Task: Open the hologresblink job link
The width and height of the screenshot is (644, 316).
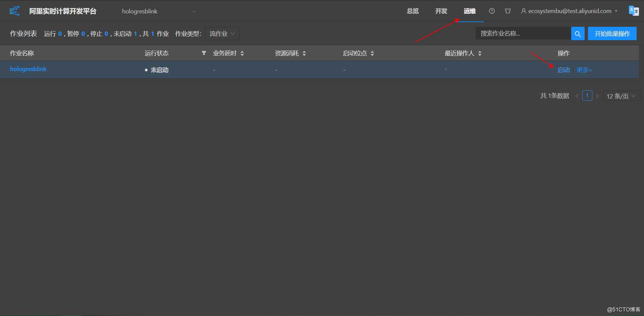Action: [28, 69]
